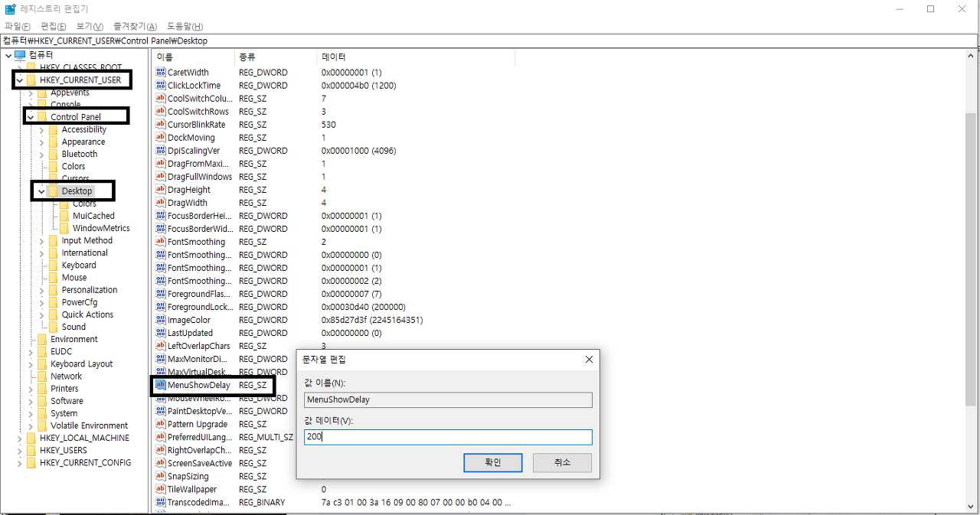Collapse the Control Panel tree node

[x=31, y=116]
